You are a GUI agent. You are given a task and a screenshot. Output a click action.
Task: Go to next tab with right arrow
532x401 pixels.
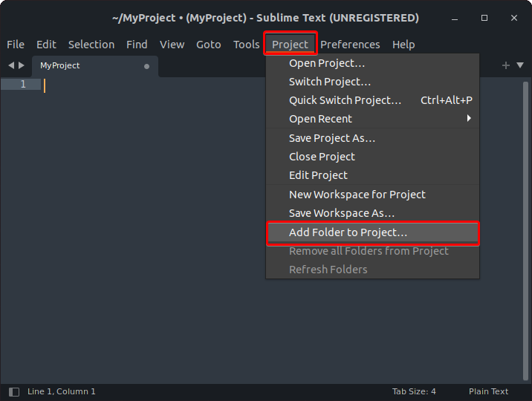coord(22,65)
